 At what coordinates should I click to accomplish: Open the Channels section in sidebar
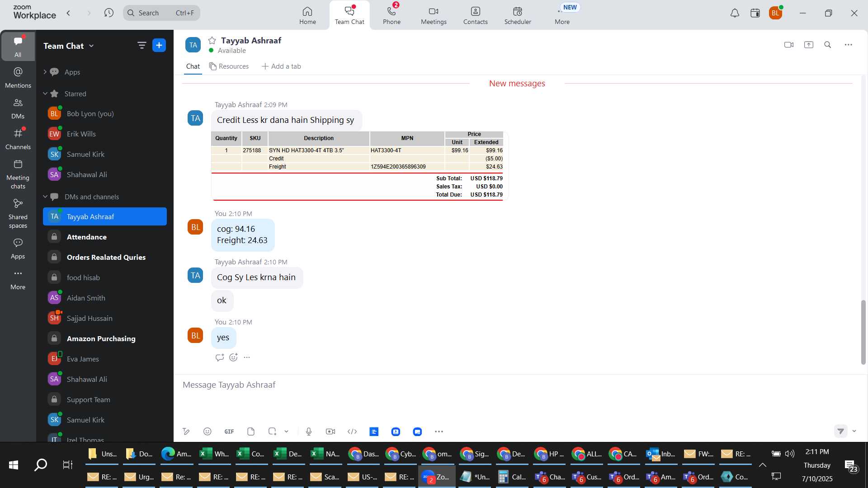pos(18,139)
